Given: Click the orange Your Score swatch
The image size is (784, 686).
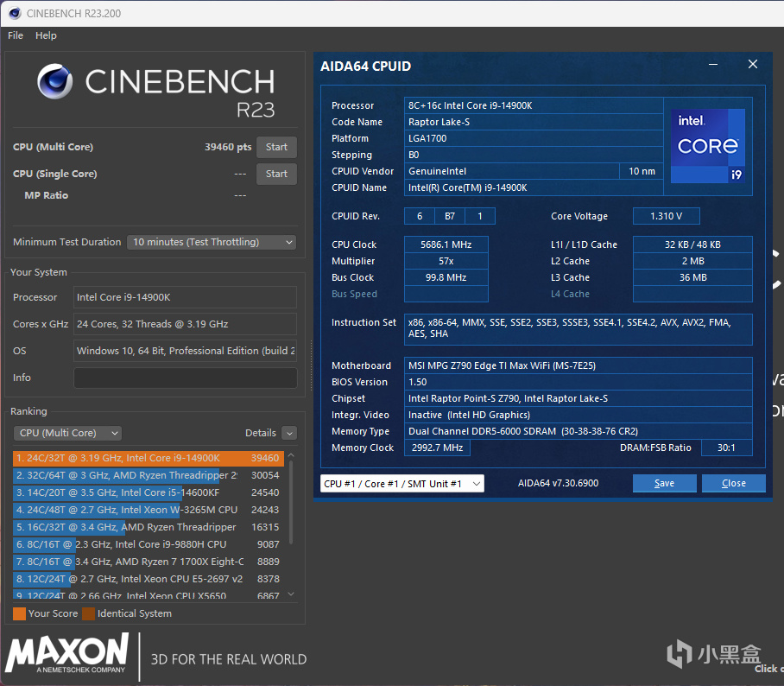Looking at the screenshot, I should [19, 614].
